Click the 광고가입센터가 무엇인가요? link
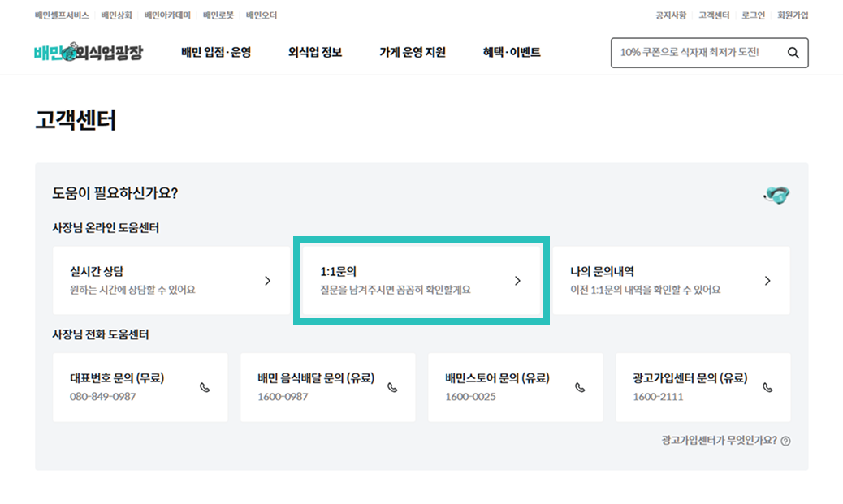The image size is (843, 504). coord(720,440)
